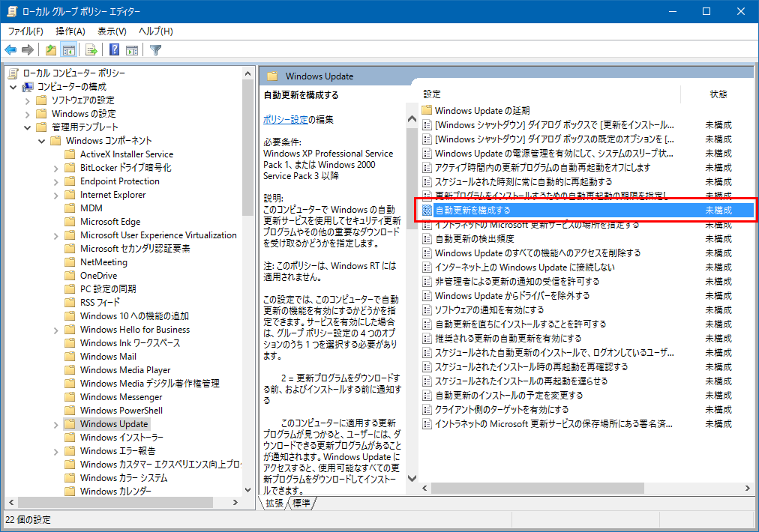Select the OneDrive folder in tree

(x=98, y=276)
